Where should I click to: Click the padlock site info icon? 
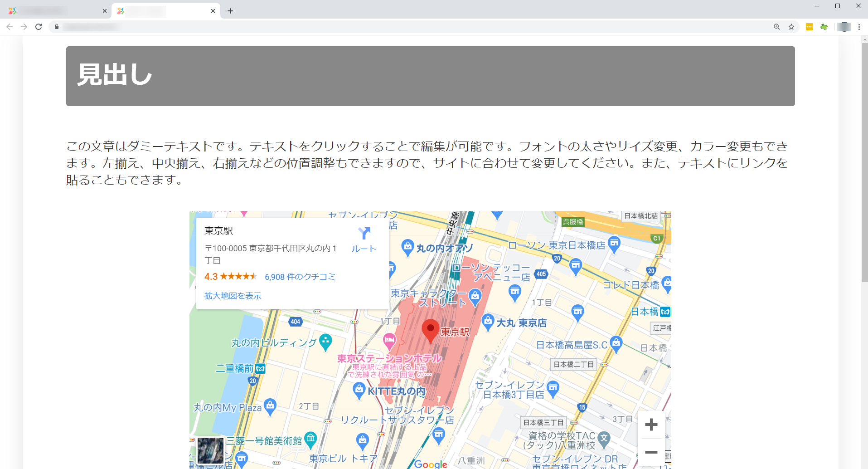click(x=56, y=27)
